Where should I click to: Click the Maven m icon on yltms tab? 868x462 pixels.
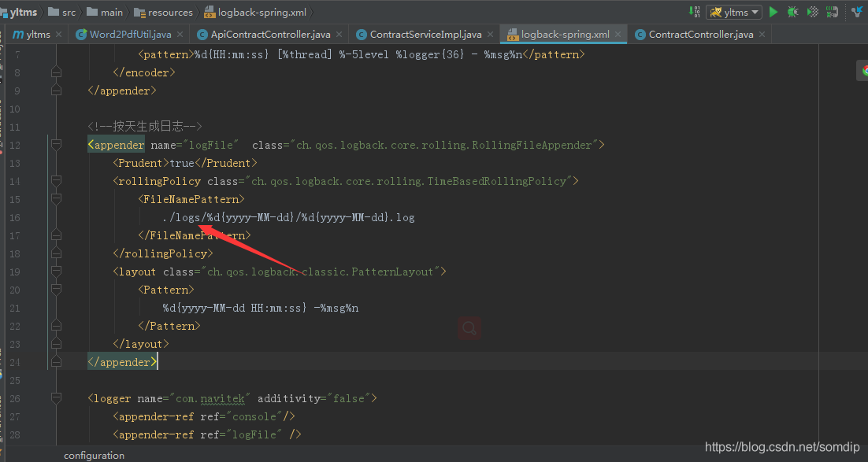(17, 35)
